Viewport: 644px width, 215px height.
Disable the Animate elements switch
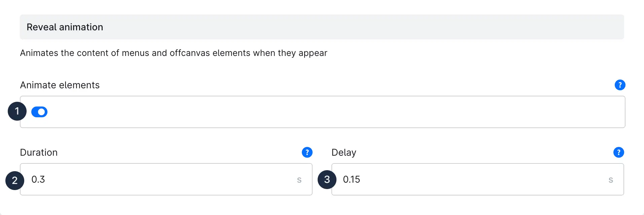click(39, 112)
